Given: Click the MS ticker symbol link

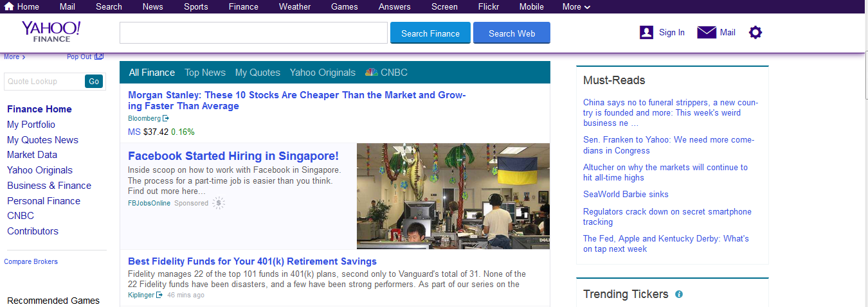Looking at the screenshot, I should [x=134, y=132].
